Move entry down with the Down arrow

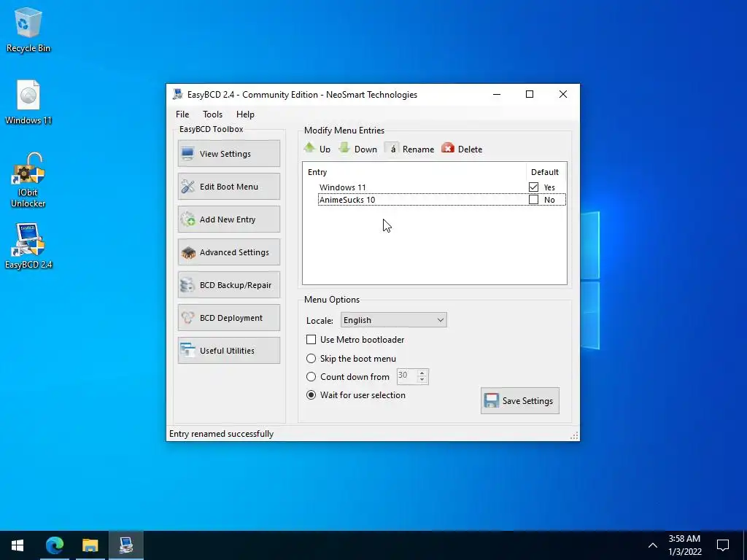(357, 149)
